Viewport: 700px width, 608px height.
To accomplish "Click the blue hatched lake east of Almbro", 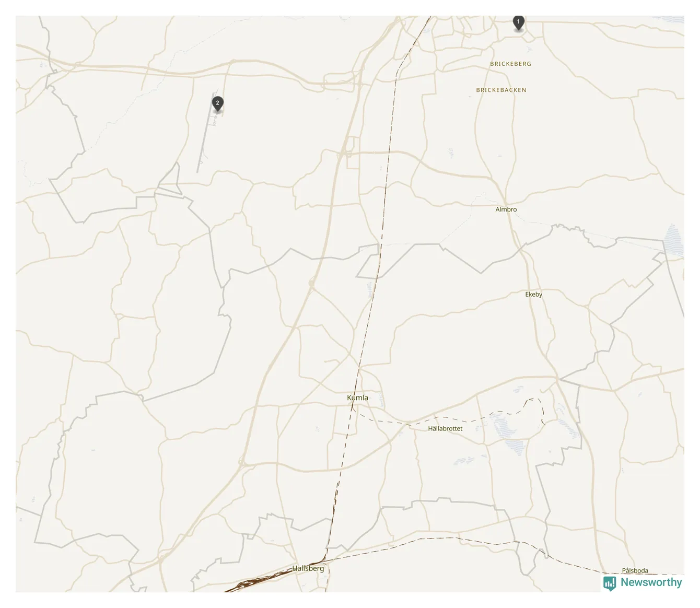I will [673, 240].
